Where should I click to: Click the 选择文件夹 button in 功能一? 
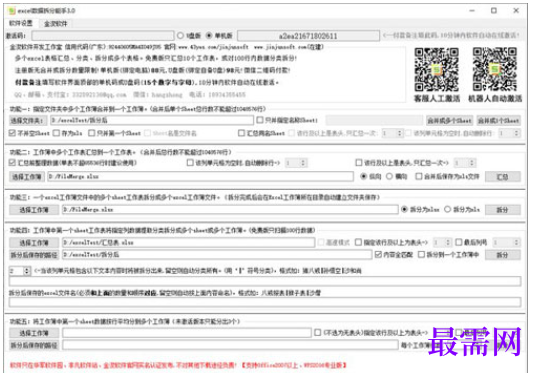pos(28,120)
